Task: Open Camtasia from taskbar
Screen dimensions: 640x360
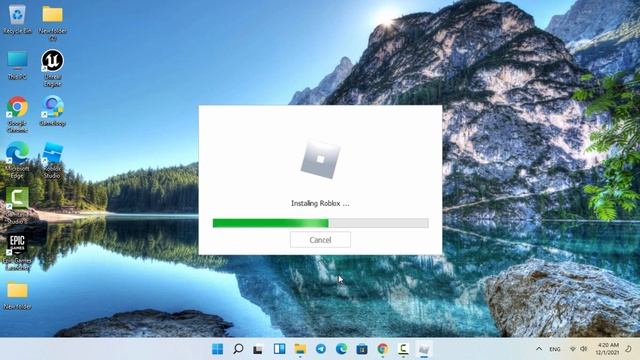Action: [403, 349]
